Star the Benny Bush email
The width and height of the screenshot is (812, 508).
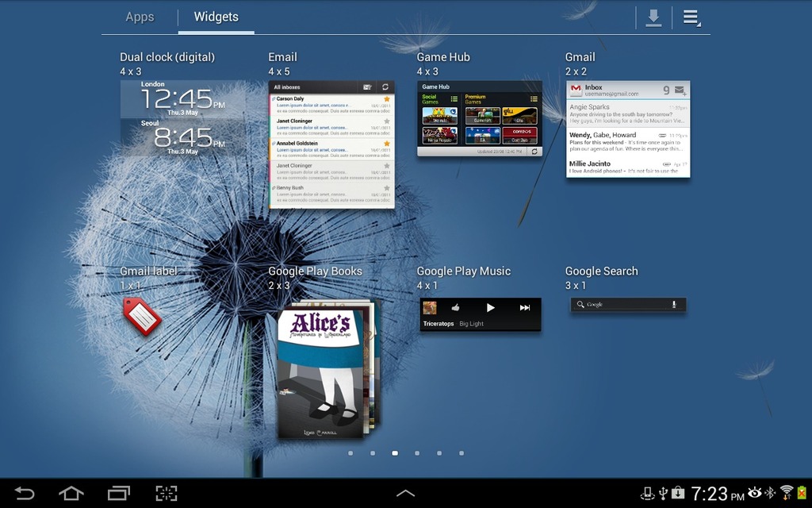pos(386,188)
